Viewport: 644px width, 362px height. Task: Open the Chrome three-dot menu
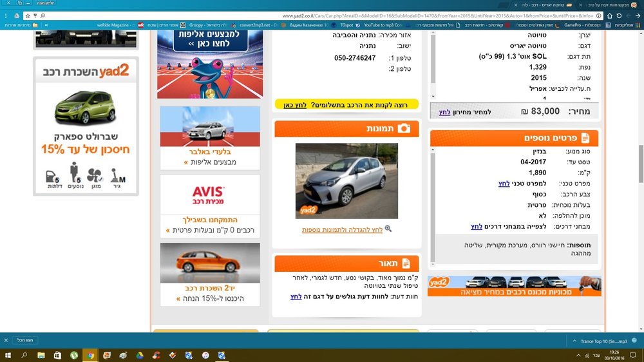tap(6, 15)
